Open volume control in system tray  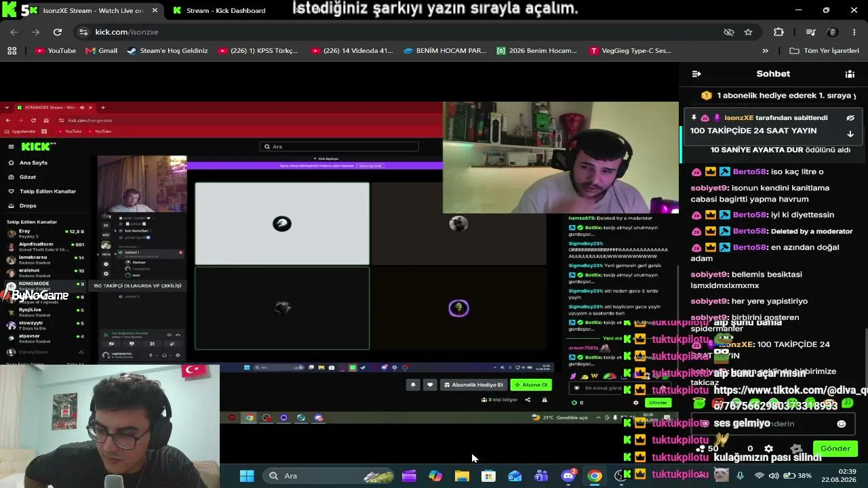click(x=774, y=476)
